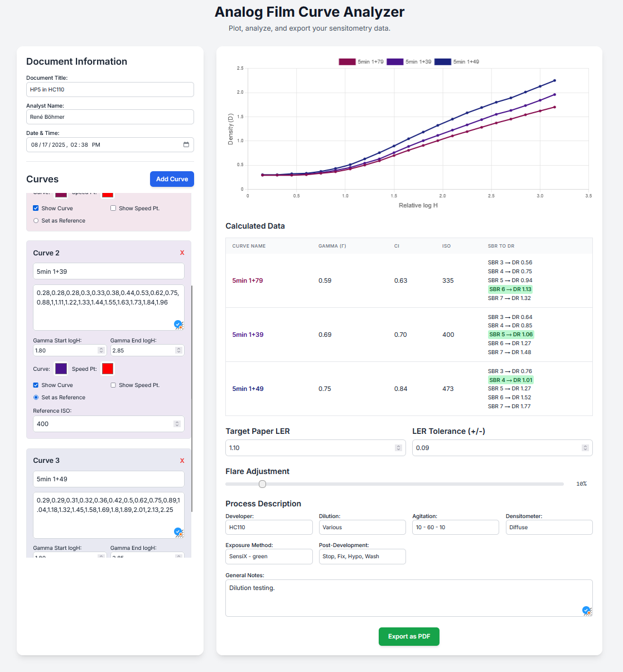Image resolution: width=623 pixels, height=672 pixels.
Task: Open the Date & Time calendar picker icon
Action: pyautogui.click(x=186, y=144)
